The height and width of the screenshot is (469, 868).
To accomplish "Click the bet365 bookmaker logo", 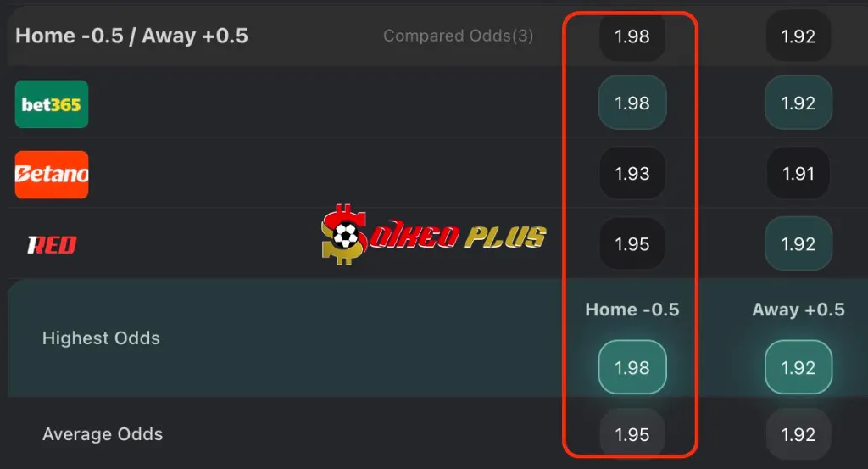I will pos(52,104).
